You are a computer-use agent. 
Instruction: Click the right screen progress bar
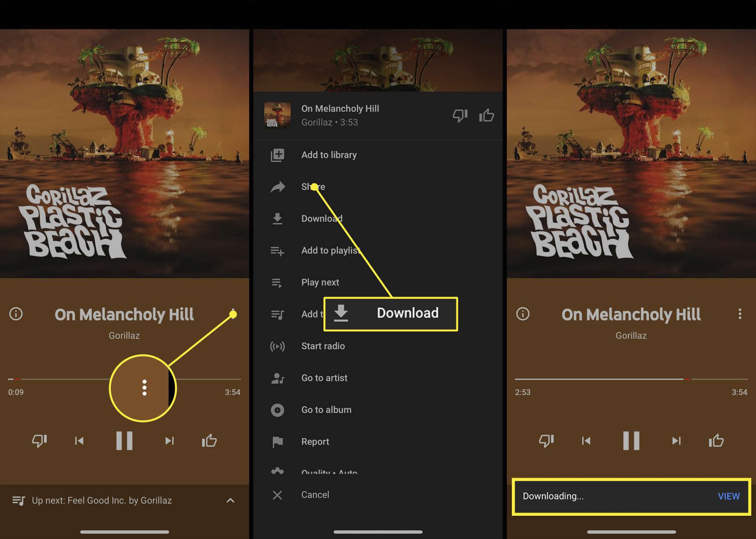[631, 379]
